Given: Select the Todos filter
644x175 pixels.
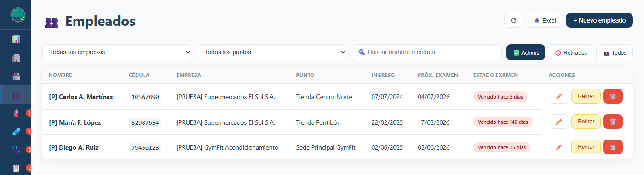Looking at the screenshot, I should tap(615, 52).
